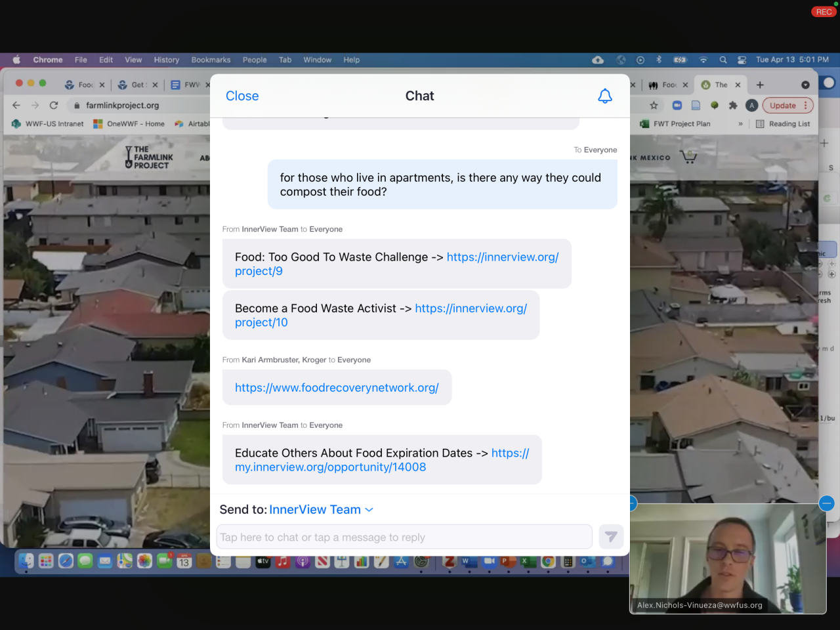Click the Chrome back arrow
This screenshot has width=840, height=630.
point(16,105)
